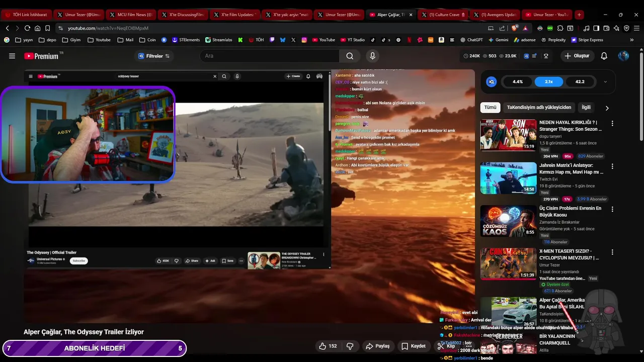644x362 pixels.
Task: Open Üç Cisim Problemi Evrenin En Büyük Kaosu
Action: point(570,212)
